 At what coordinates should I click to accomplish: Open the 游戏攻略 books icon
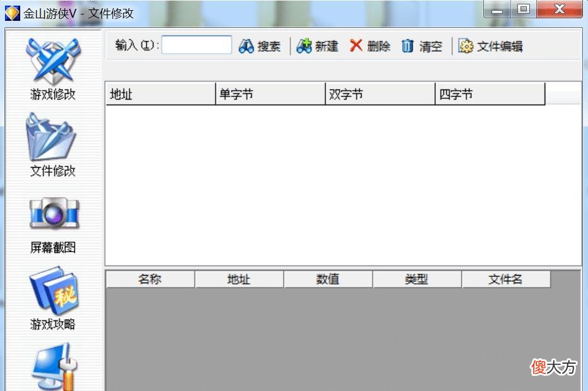coord(53,298)
